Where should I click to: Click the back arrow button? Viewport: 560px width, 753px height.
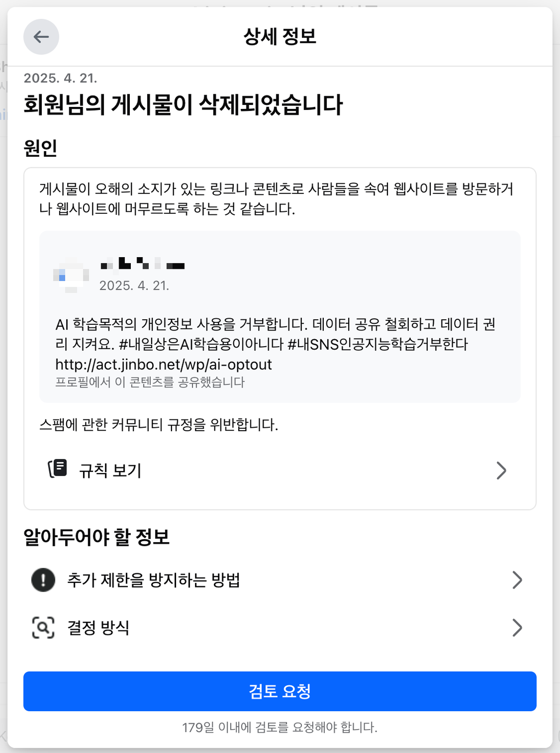point(41,37)
